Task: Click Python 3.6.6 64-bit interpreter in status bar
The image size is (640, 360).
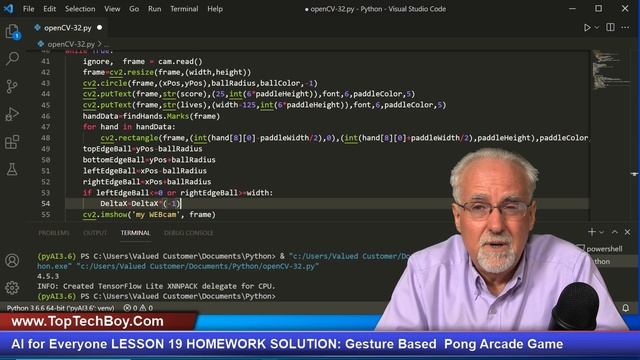Action: click(x=60, y=308)
